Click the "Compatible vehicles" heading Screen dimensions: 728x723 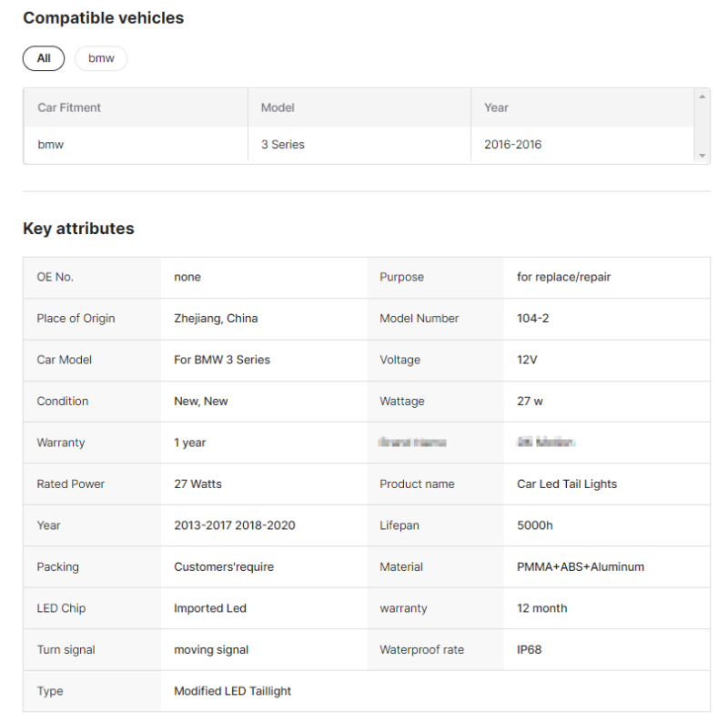click(103, 18)
